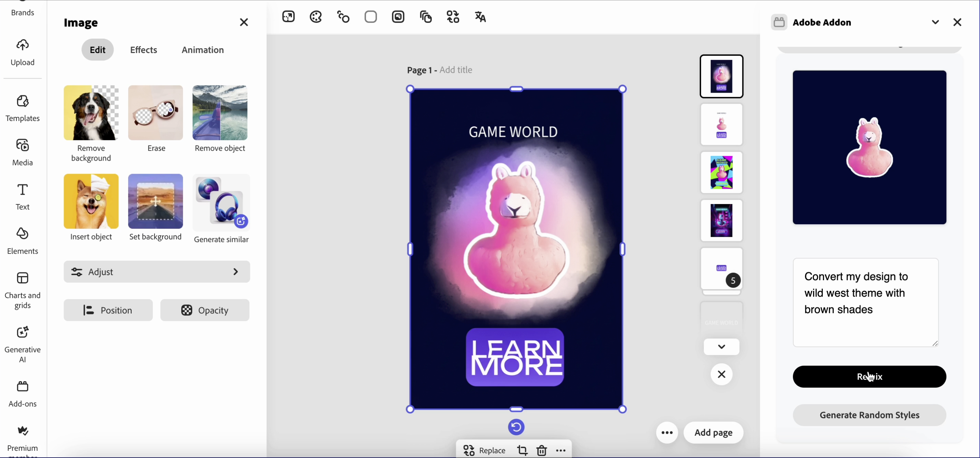This screenshot has height=458, width=980.
Task: Collapse the Adobe Addon panel chevron
Action: (935, 23)
